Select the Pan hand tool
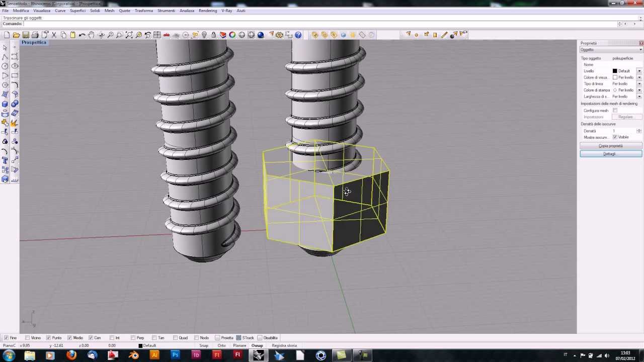Screen dimensions: 644x362 (91, 35)
